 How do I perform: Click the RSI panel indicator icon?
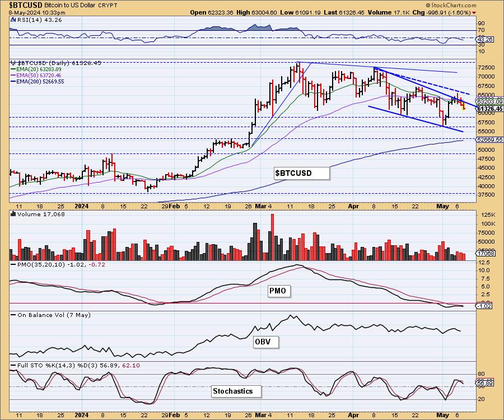click(13, 20)
